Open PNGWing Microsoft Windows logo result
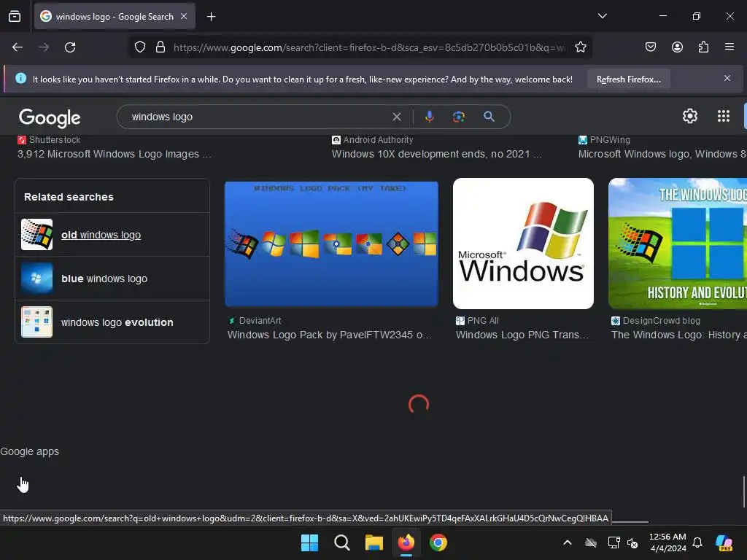 coord(662,154)
